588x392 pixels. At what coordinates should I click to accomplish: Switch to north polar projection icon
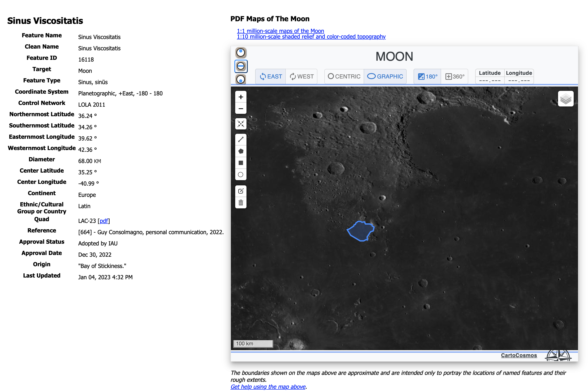click(x=241, y=52)
